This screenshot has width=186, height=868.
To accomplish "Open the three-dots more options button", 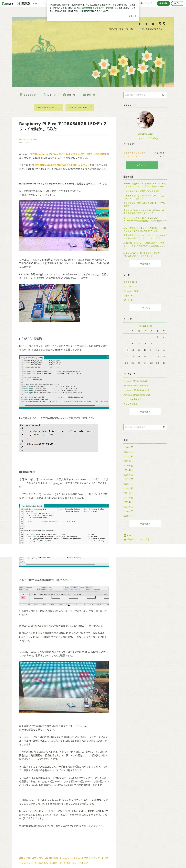I will coord(162,165).
